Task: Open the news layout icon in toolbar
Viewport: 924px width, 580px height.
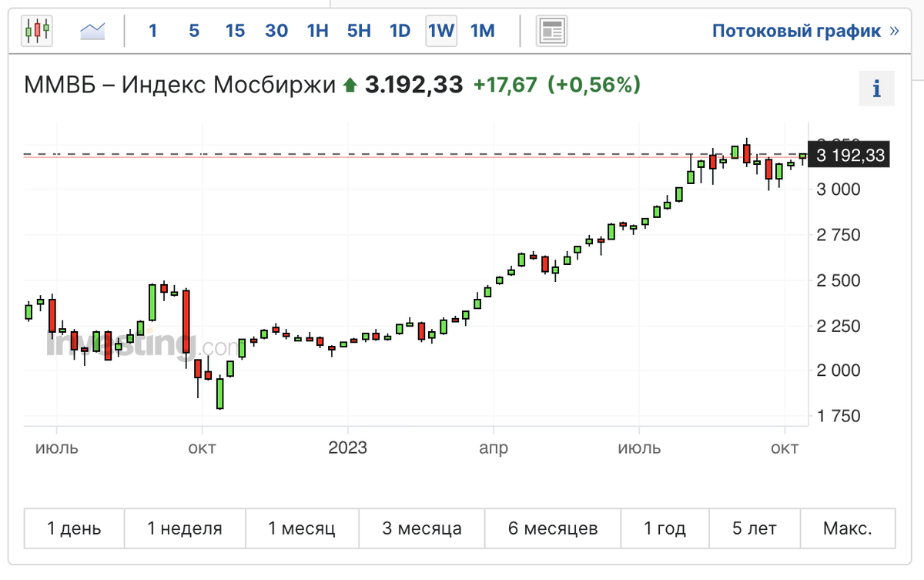Action: tap(551, 32)
